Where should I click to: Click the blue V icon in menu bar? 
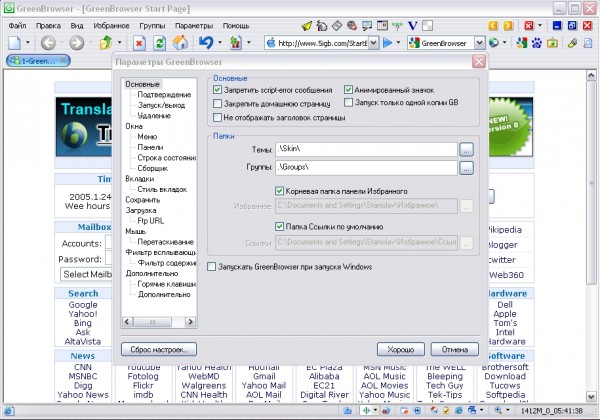(x=412, y=26)
